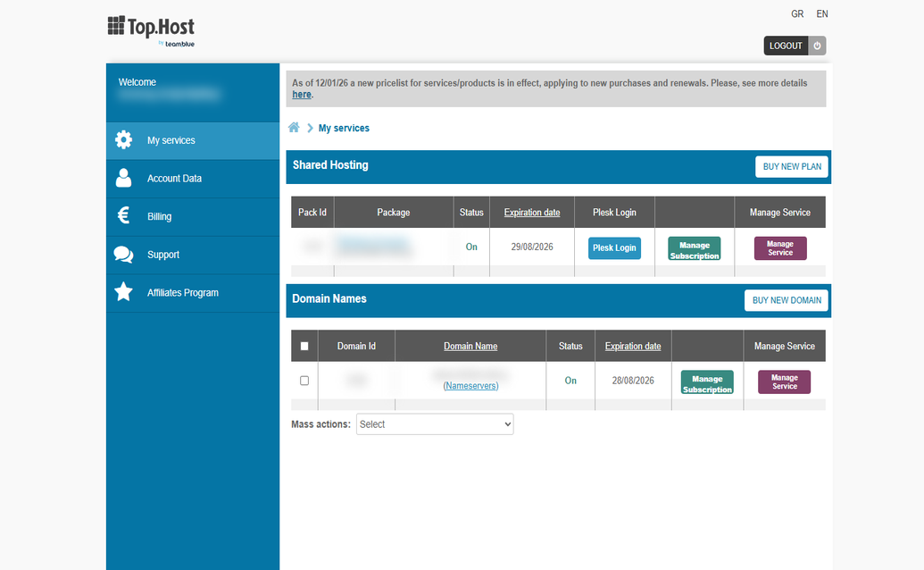Click the power icon beside LOGOUT

coord(817,46)
